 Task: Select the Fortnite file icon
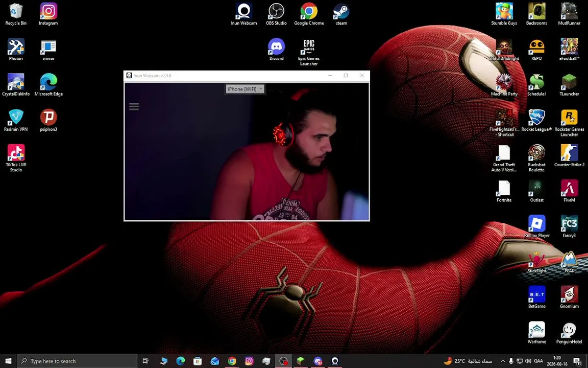click(x=504, y=191)
